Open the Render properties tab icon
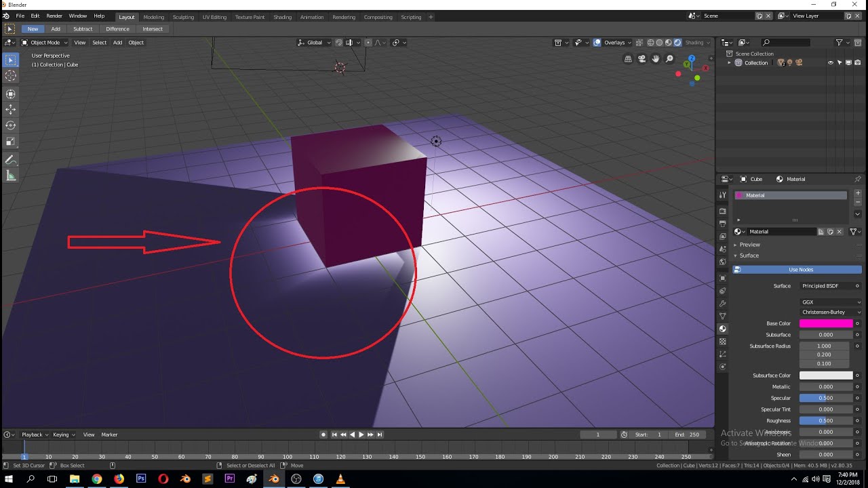This screenshot has height=488, width=868. click(723, 211)
